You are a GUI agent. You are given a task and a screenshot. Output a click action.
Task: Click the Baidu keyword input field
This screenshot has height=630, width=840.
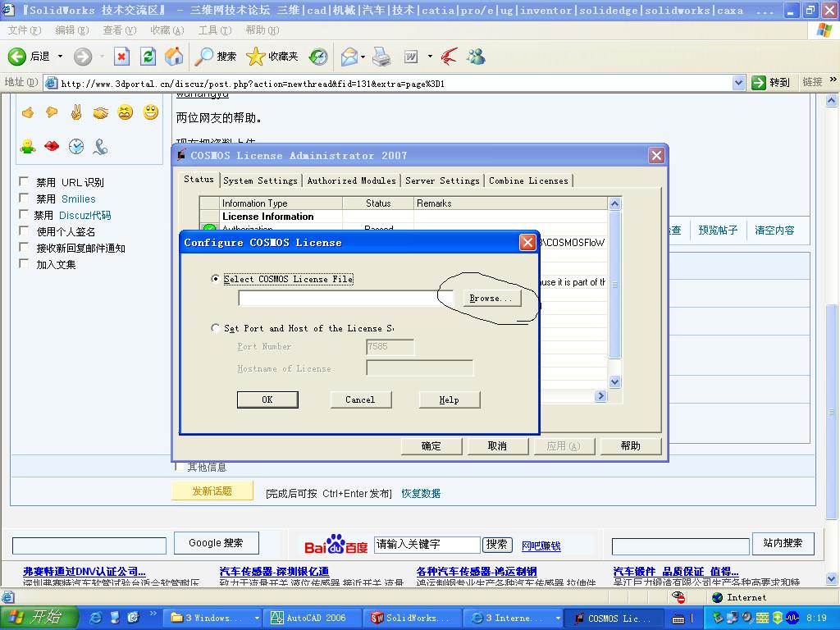[427, 545]
